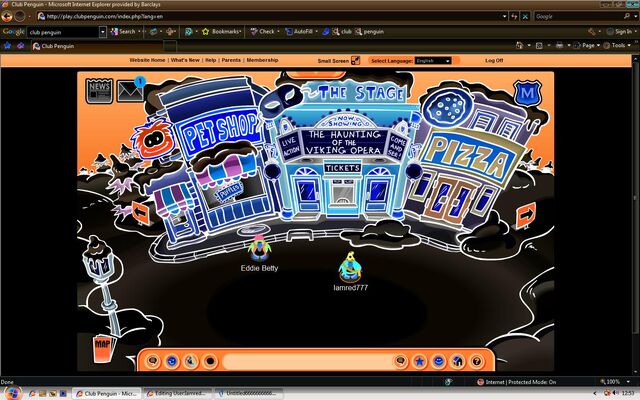Screen dimensions: 640x400
Task: Click the search magnifier in the search box
Action: 627,16
